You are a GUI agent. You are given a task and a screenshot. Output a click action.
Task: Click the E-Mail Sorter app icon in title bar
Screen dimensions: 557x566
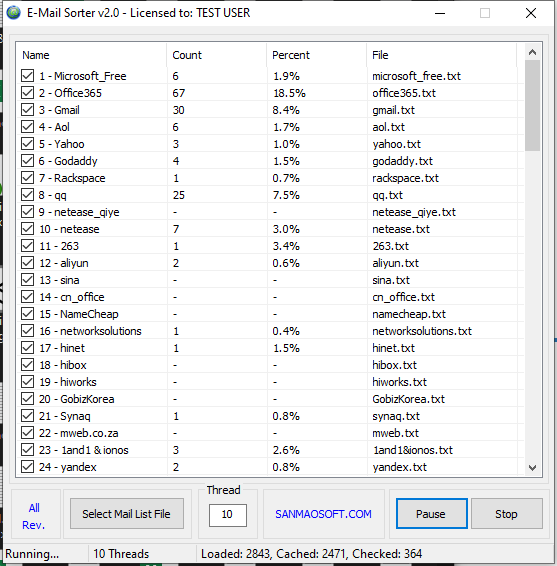13,13
